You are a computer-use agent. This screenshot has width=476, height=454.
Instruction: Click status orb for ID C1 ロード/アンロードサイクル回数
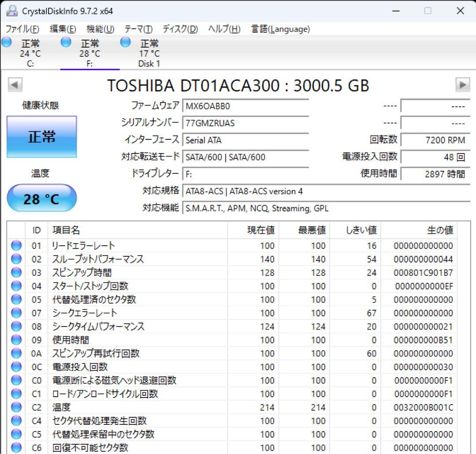click(16, 394)
